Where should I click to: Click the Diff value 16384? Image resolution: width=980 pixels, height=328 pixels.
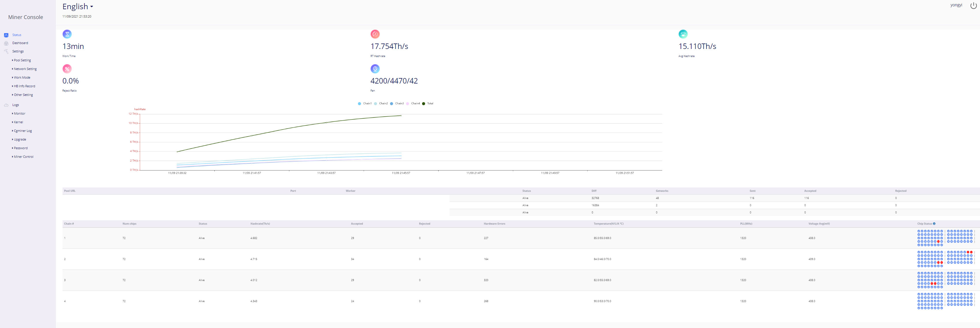595,205
